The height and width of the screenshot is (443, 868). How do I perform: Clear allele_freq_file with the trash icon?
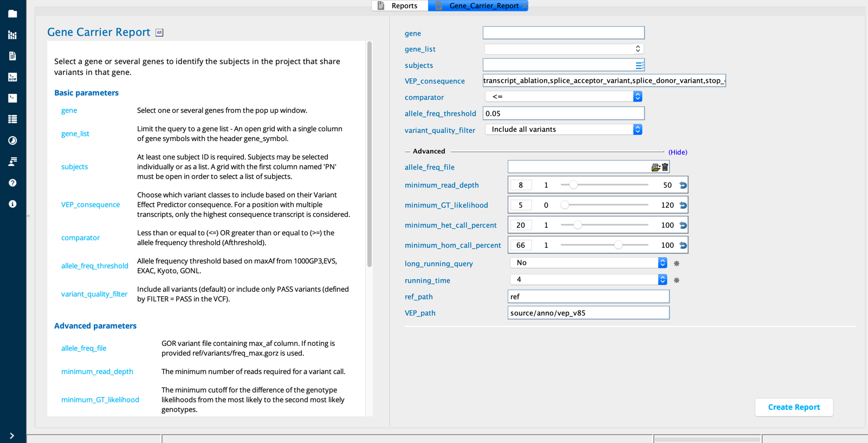click(x=665, y=167)
